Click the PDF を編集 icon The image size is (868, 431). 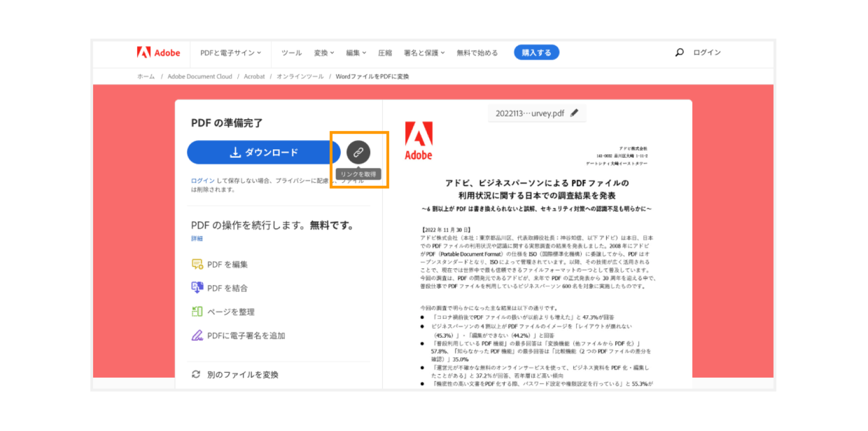197,264
